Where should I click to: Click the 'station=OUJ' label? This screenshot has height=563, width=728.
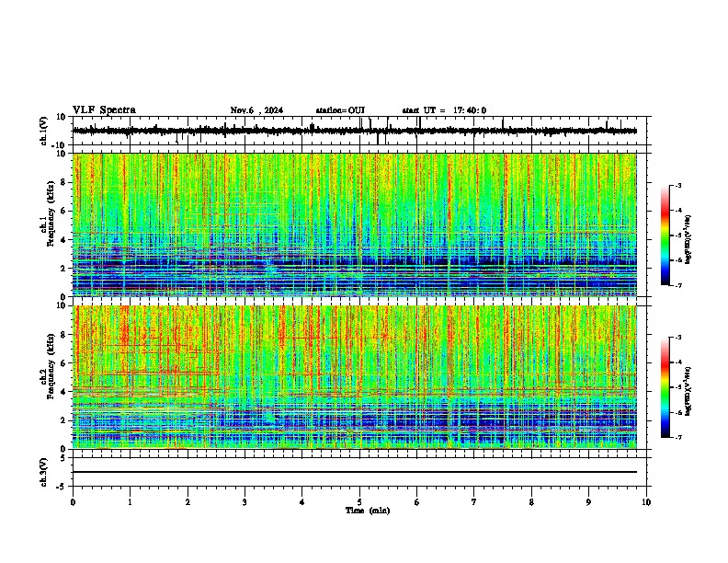pyautogui.click(x=340, y=110)
